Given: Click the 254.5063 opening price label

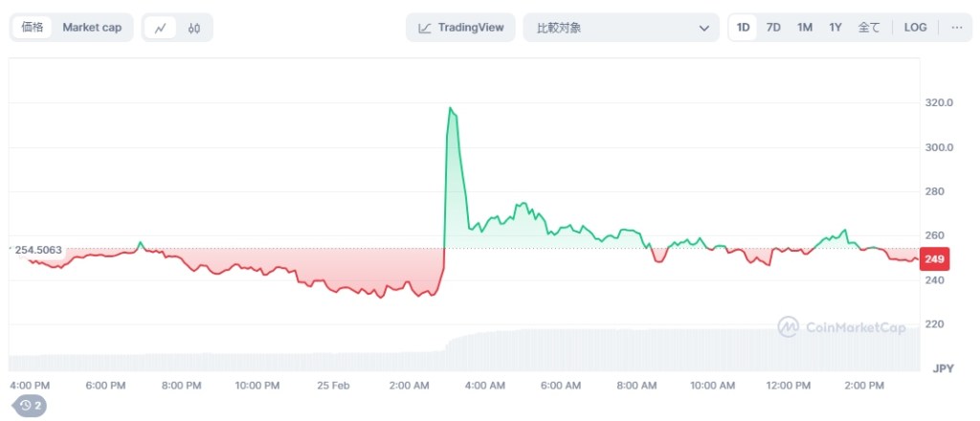Looking at the screenshot, I should [x=38, y=250].
